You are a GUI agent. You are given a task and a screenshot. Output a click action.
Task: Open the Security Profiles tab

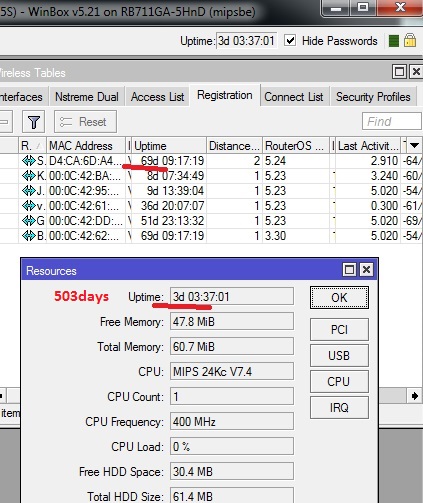373,97
